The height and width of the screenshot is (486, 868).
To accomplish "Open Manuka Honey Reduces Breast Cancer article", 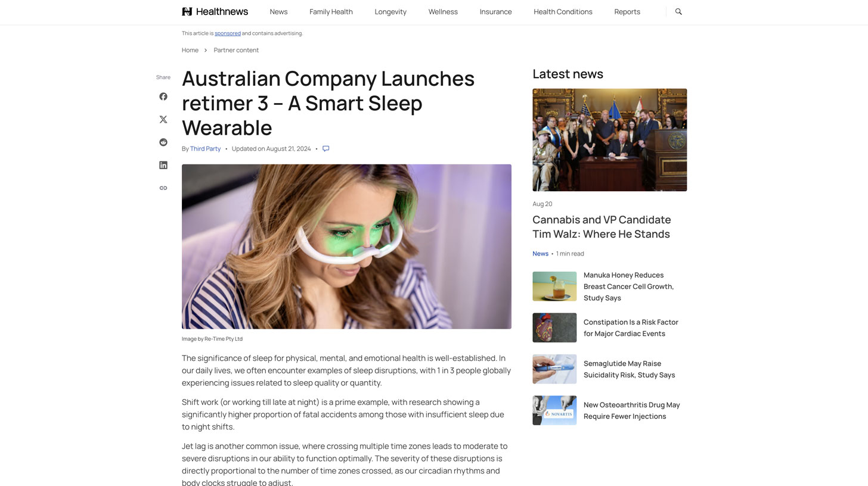I will [x=628, y=286].
